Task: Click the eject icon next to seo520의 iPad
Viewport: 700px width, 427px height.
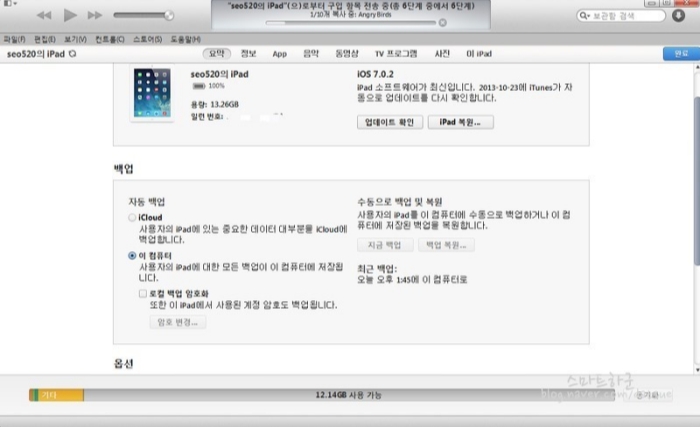Action: coord(71,53)
